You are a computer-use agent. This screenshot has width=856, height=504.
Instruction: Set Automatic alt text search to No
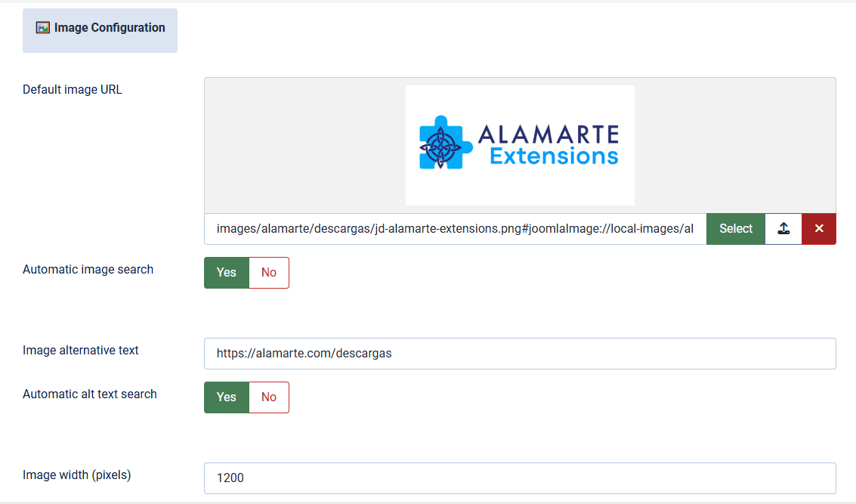(269, 397)
